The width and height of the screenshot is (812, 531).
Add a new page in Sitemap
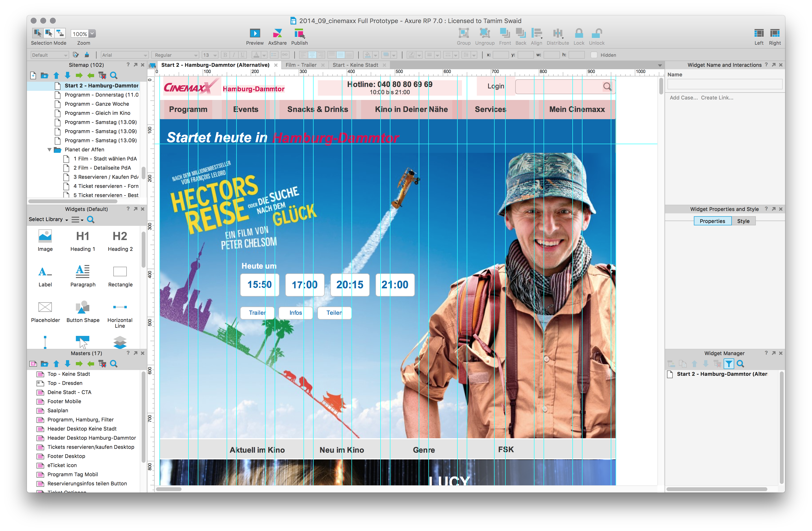pos(33,75)
